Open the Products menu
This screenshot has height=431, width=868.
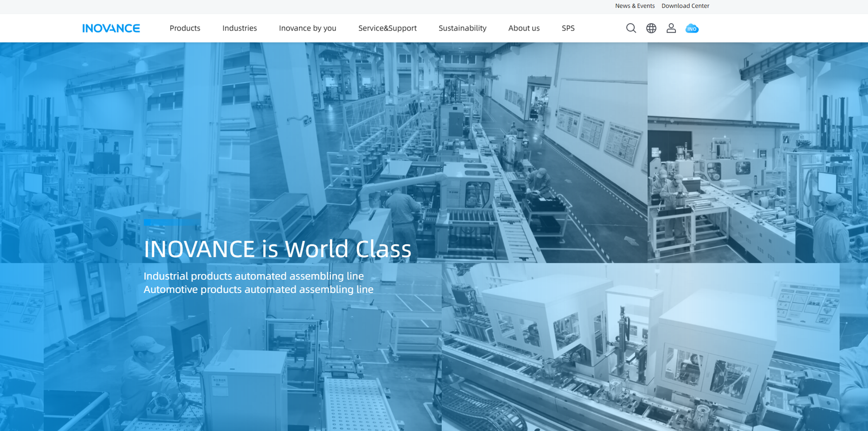click(x=185, y=28)
